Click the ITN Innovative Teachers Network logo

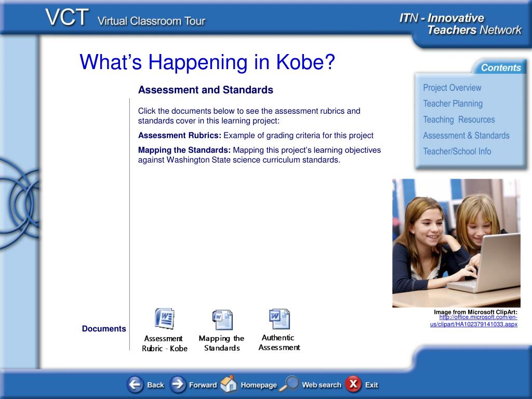[460, 24]
